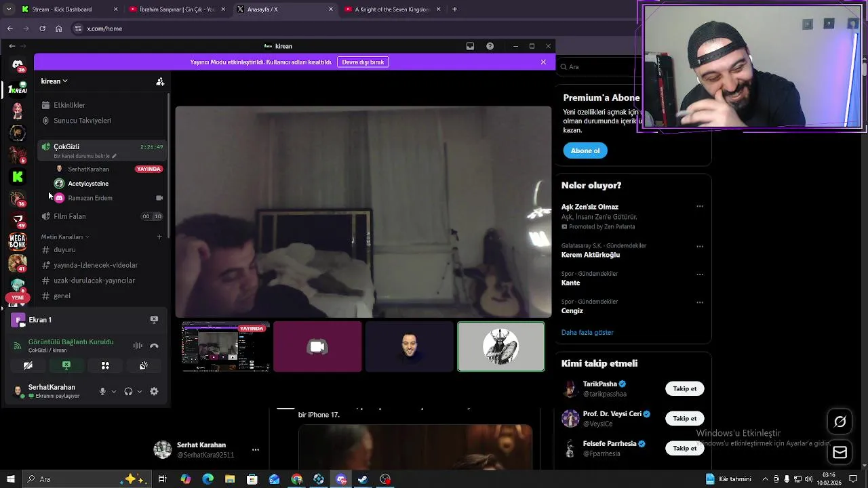Switch to Stream - Kick Dashboard tab
The image size is (868, 488).
pos(68,9)
